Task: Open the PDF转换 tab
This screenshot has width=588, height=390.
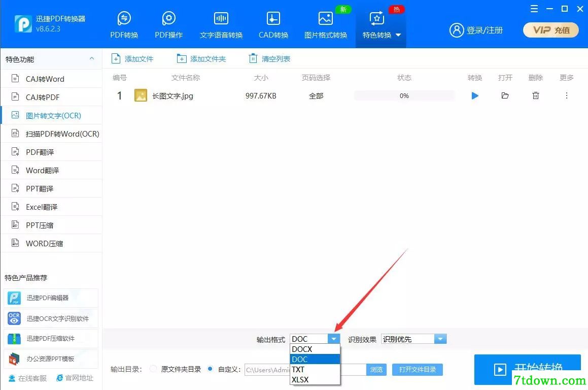Action: coord(124,25)
